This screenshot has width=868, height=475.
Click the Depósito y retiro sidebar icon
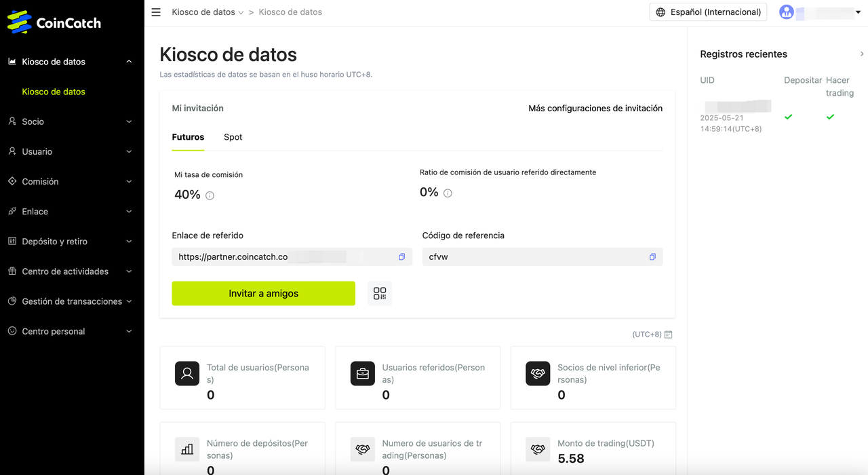click(12, 241)
